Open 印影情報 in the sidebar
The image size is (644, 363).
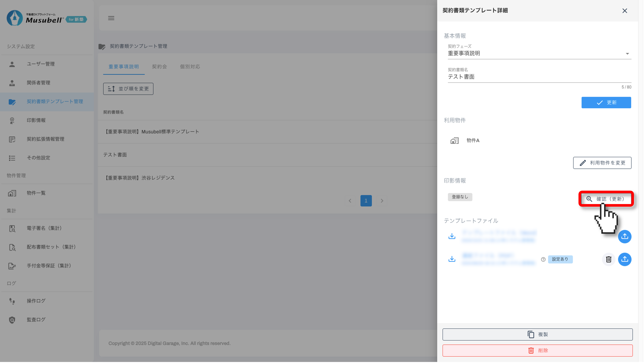[x=36, y=120]
